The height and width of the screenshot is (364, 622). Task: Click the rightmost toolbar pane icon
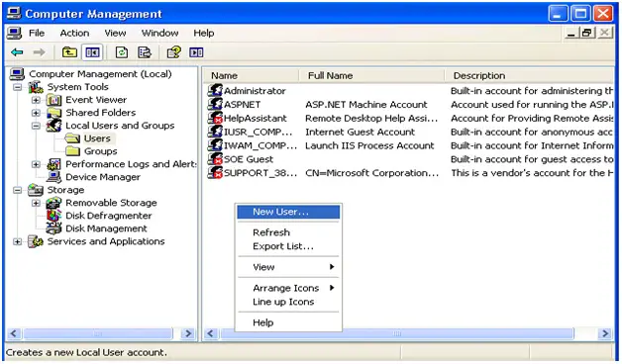click(196, 52)
